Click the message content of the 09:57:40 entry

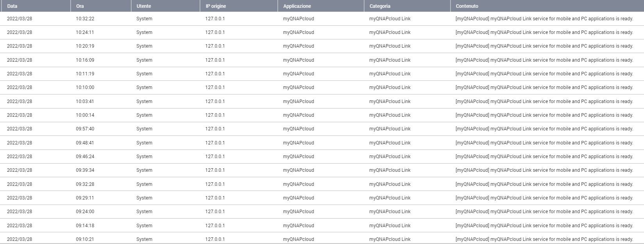[544, 129]
